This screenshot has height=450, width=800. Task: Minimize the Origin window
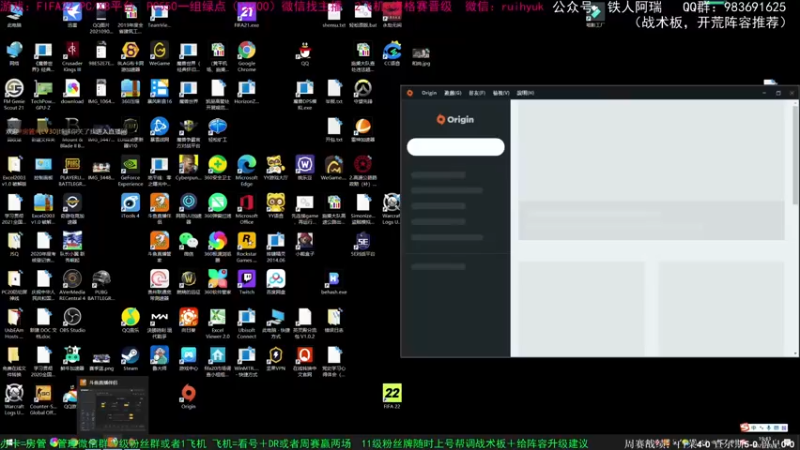click(x=764, y=93)
